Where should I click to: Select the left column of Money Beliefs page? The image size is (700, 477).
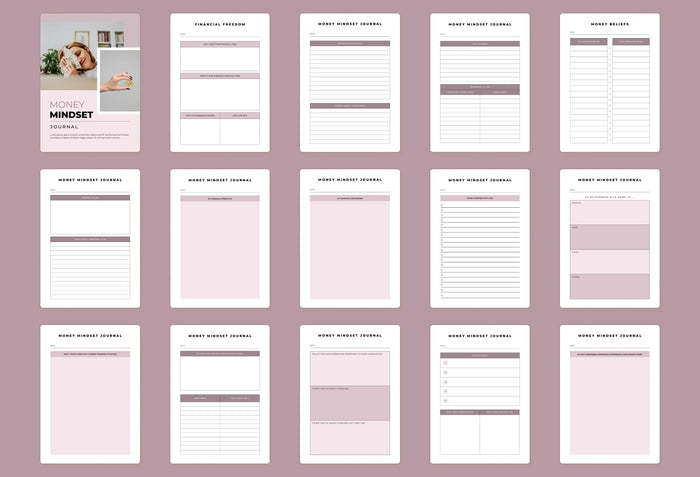(x=588, y=91)
